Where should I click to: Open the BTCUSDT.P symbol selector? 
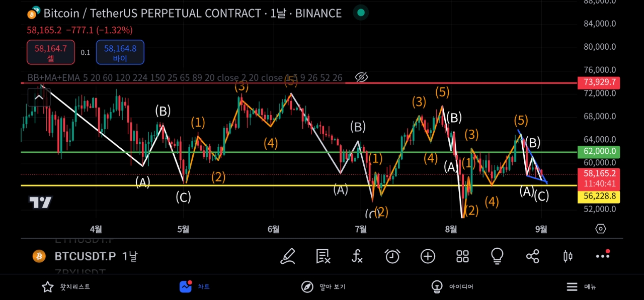pos(85,256)
